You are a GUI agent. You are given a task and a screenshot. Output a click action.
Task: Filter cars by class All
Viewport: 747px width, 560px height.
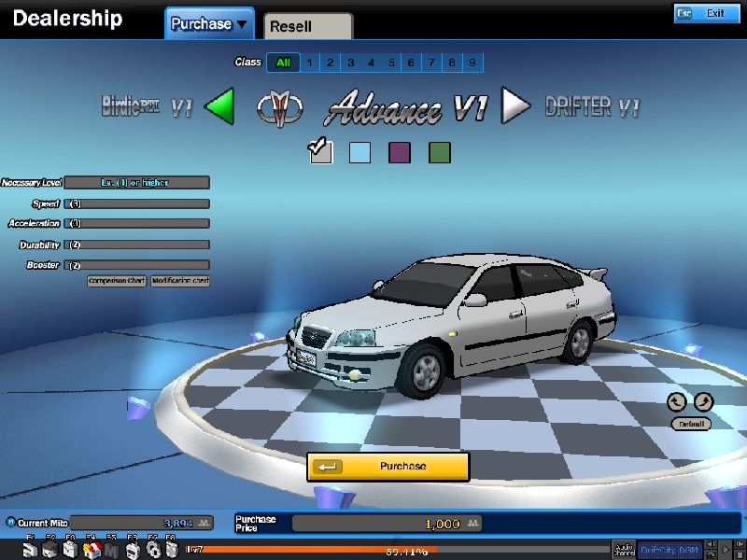[283, 63]
